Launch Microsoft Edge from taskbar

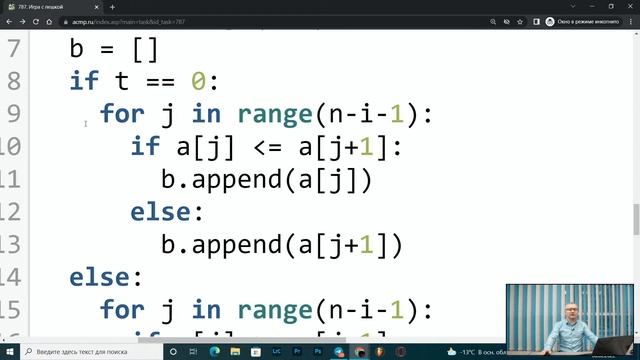click(x=214, y=351)
